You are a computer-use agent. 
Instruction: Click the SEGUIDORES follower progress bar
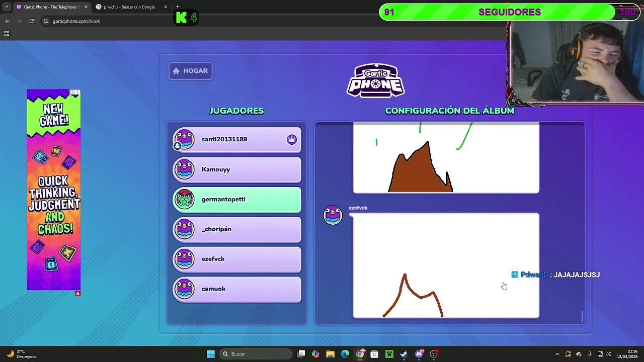tap(509, 12)
